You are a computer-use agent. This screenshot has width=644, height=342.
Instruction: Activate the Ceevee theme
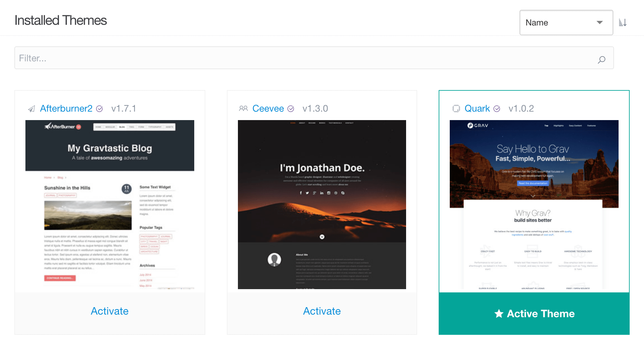pos(322,311)
